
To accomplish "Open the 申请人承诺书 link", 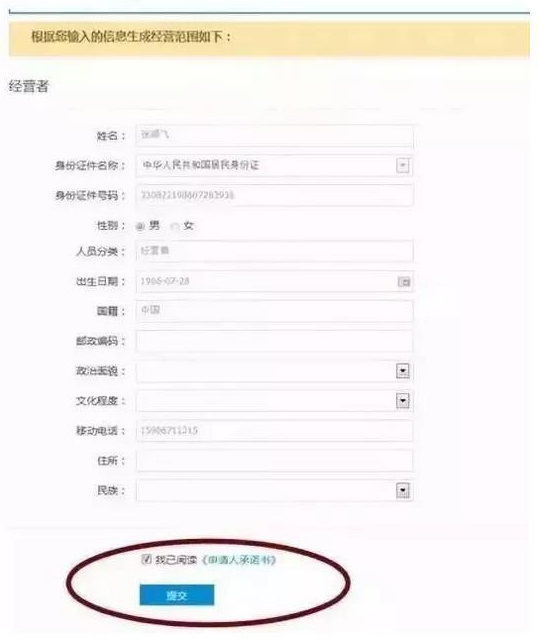I will pyautogui.click(x=239, y=560).
